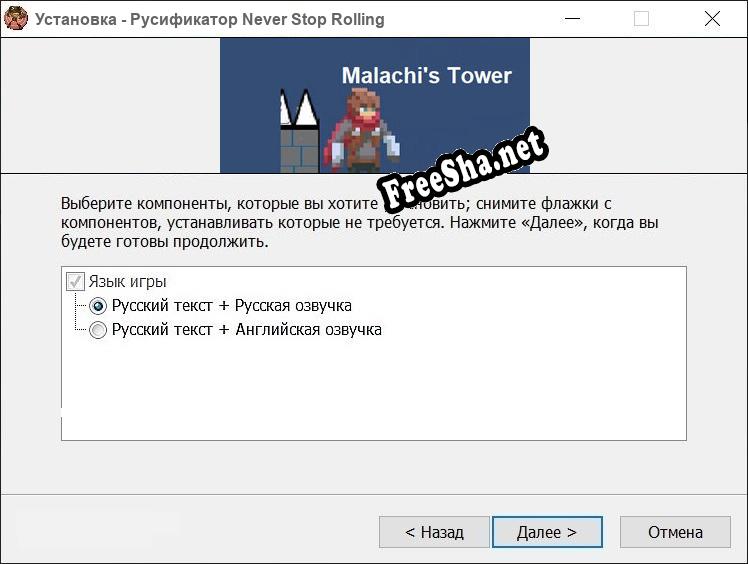This screenshot has height=564, width=748.
Task: Close the Установка installer window
Action: point(712,19)
